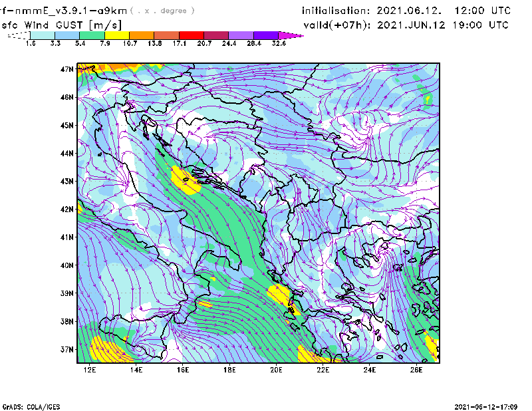Screen dimensions: 532x411
Task: Click the yellow gust patch off the Croatian coast near 43N
Action: point(185,180)
